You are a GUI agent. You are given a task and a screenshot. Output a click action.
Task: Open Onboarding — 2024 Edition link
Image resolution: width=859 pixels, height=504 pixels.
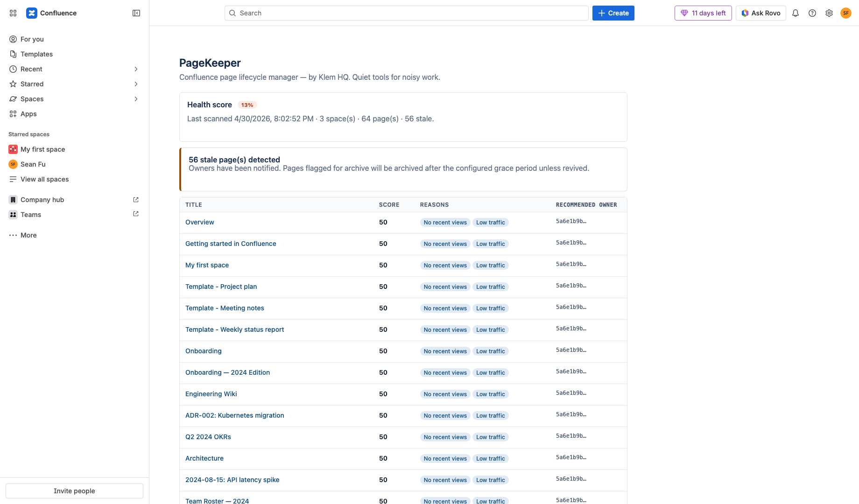pyautogui.click(x=227, y=372)
